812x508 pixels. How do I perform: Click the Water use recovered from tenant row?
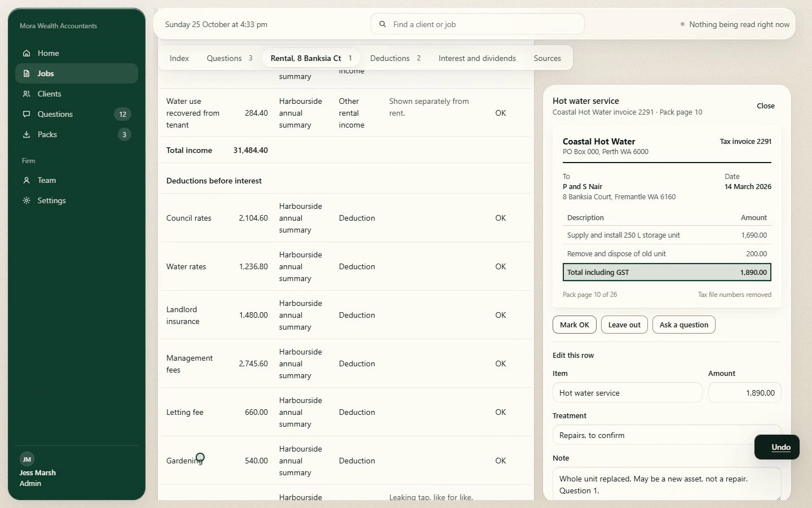point(346,113)
